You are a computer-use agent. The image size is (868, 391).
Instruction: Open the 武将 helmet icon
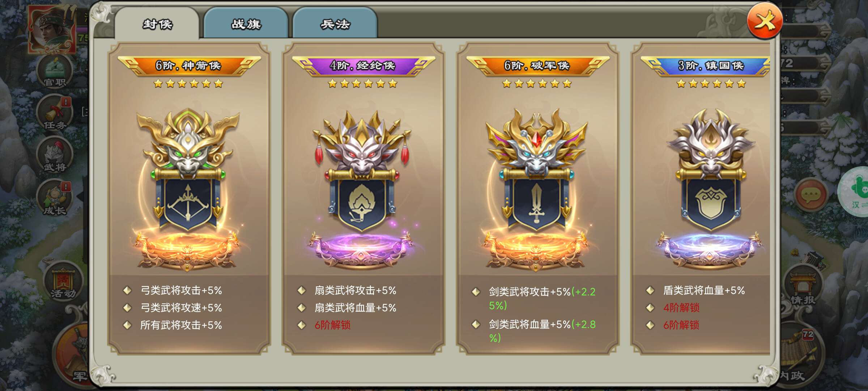[x=55, y=156]
